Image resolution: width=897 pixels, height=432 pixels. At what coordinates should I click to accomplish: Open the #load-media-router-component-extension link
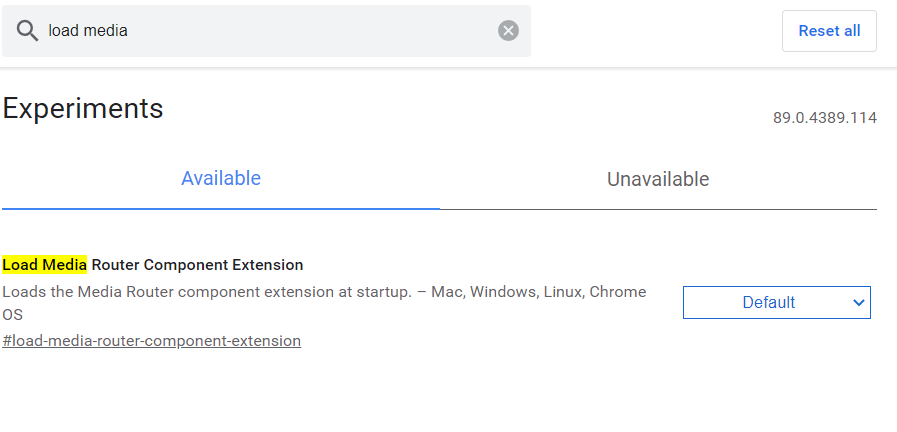point(152,341)
